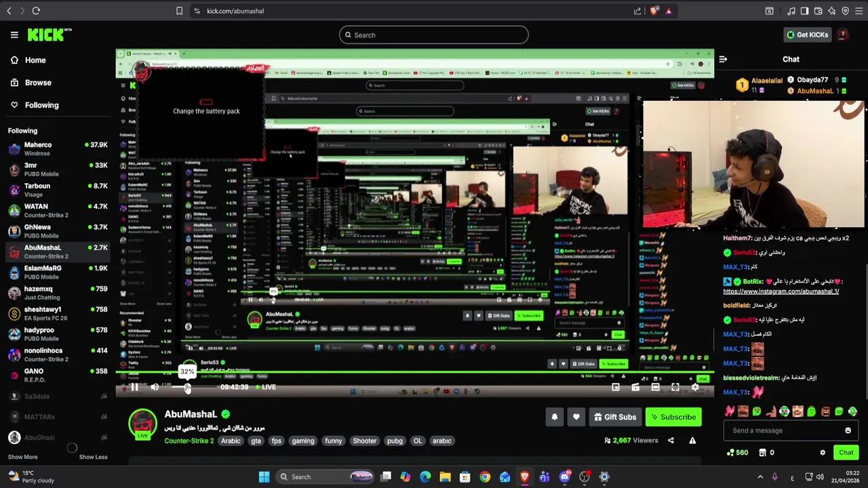The width and height of the screenshot is (868, 488).
Task: Share the stream via share icon
Action: tap(671, 441)
